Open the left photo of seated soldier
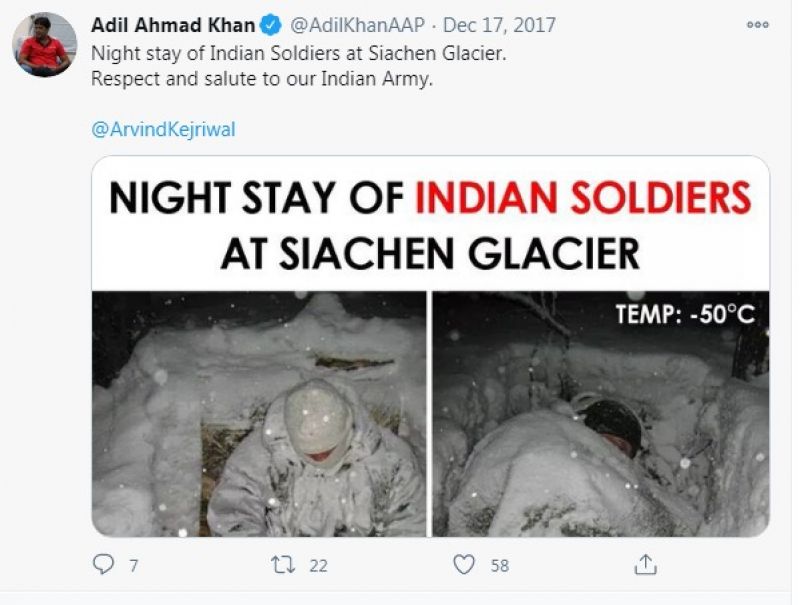Viewport: 800px width, 605px height. (x=259, y=413)
